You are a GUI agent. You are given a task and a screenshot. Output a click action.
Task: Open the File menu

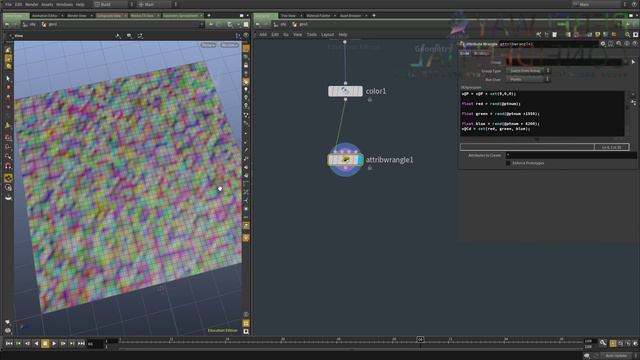[8, 4]
